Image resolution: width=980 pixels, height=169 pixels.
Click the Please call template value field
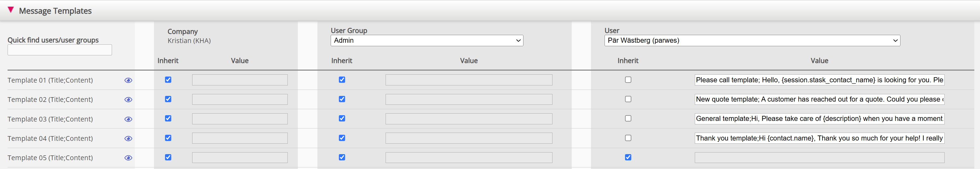point(819,80)
